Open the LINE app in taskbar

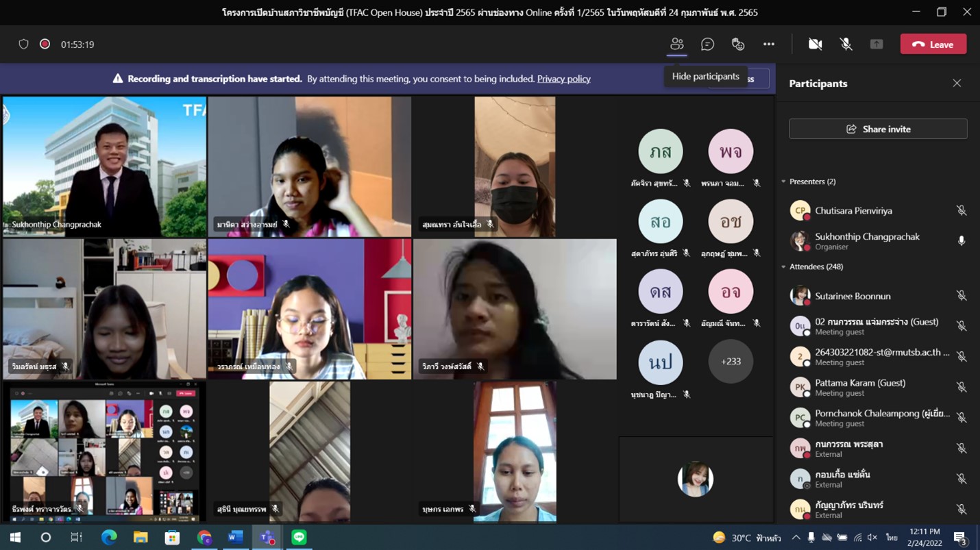click(299, 538)
